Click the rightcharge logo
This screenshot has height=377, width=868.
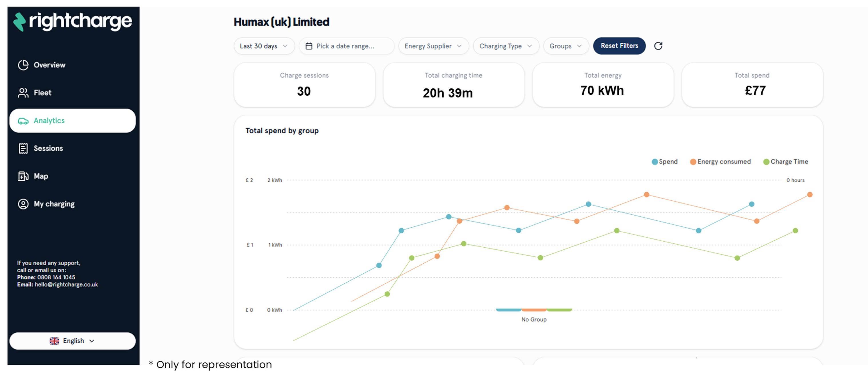click(x=72, y=22)
